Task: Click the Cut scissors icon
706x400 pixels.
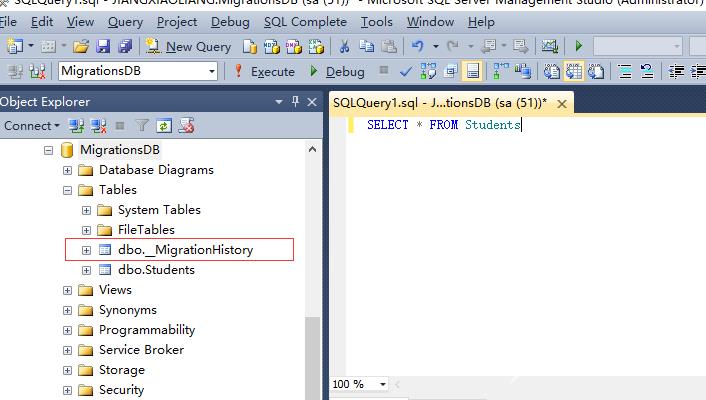Action: [x=344, y=46]
